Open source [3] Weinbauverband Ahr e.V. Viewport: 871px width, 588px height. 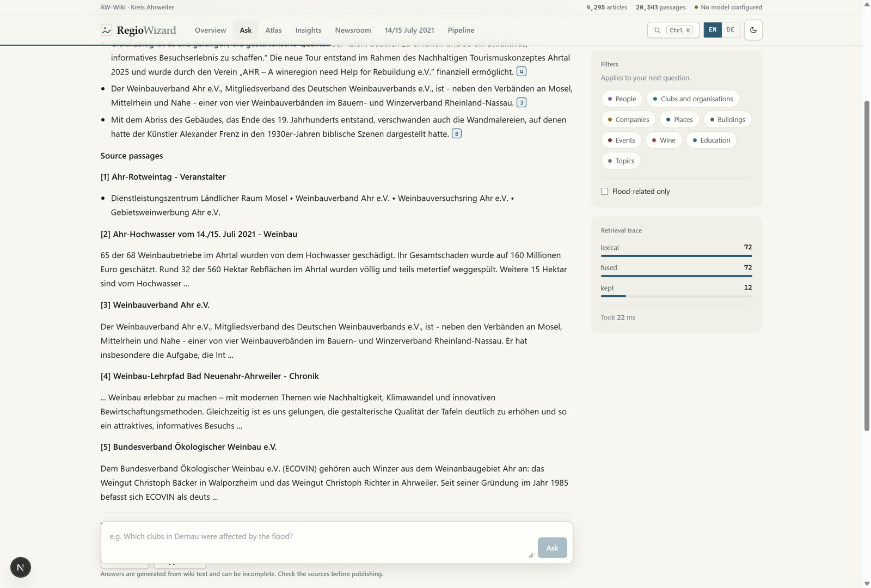point(155,304)
